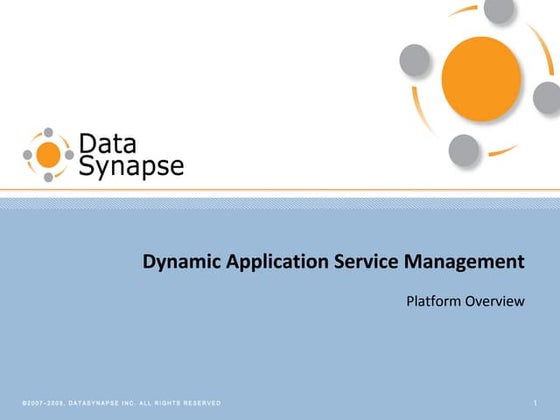
Task: Click the copyright notice '©2007-2008, DATASYNAPSE INC.'
Action: click(79, 403)
